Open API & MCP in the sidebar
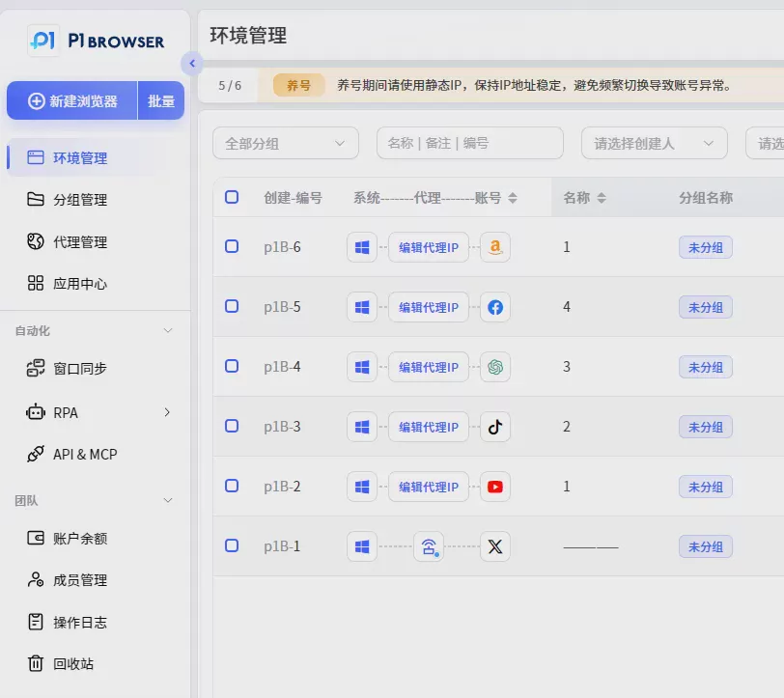This screenshot has width=784, height=698. click(72, 454)
